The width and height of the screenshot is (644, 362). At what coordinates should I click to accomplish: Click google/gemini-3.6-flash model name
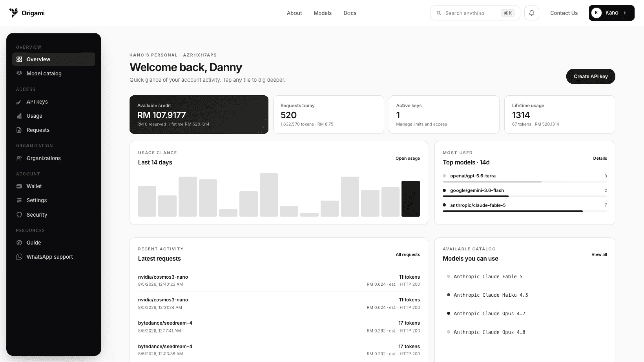tap(477, 190)
